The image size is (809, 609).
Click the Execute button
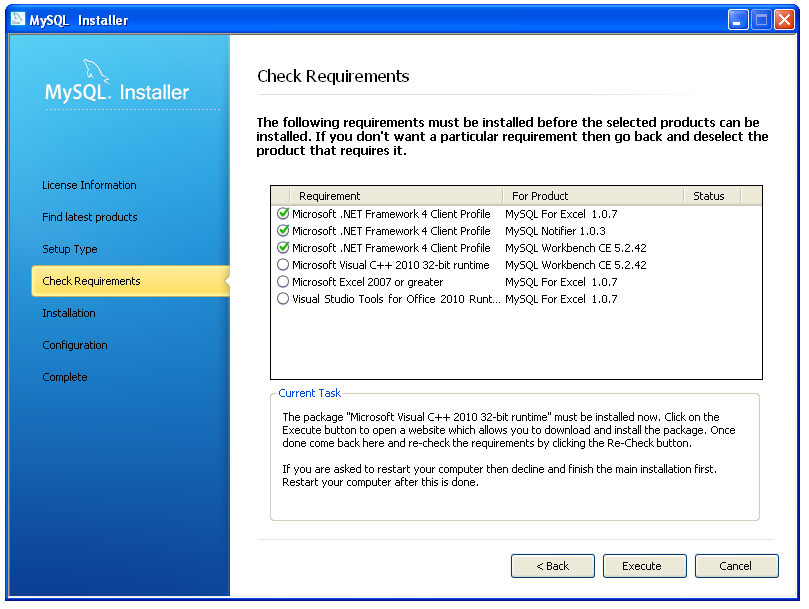click(x=644, y=566)
